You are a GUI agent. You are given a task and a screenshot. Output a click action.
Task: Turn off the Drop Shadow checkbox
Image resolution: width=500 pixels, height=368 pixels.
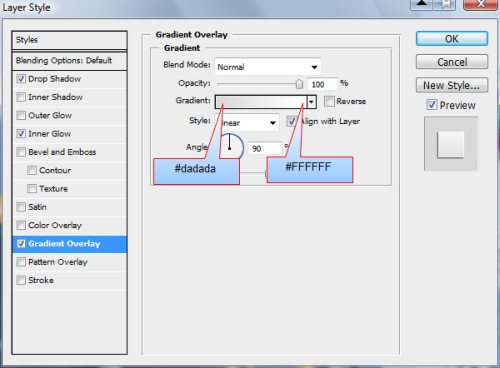coord(21,79)
